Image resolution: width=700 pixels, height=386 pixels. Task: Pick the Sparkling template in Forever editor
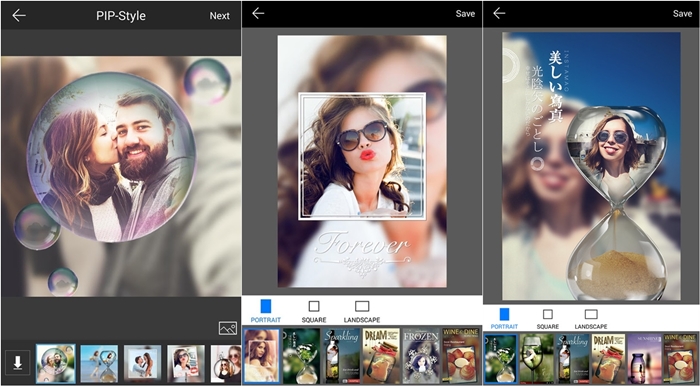[x=342, y=356]
